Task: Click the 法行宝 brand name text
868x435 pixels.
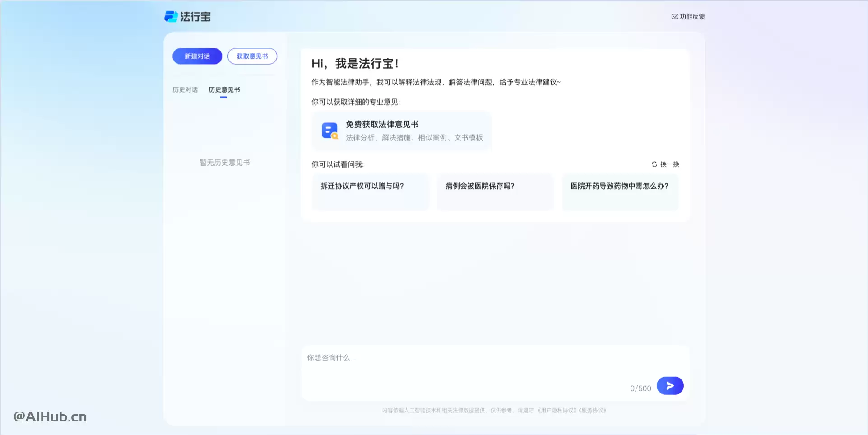Action: [195, 17]
